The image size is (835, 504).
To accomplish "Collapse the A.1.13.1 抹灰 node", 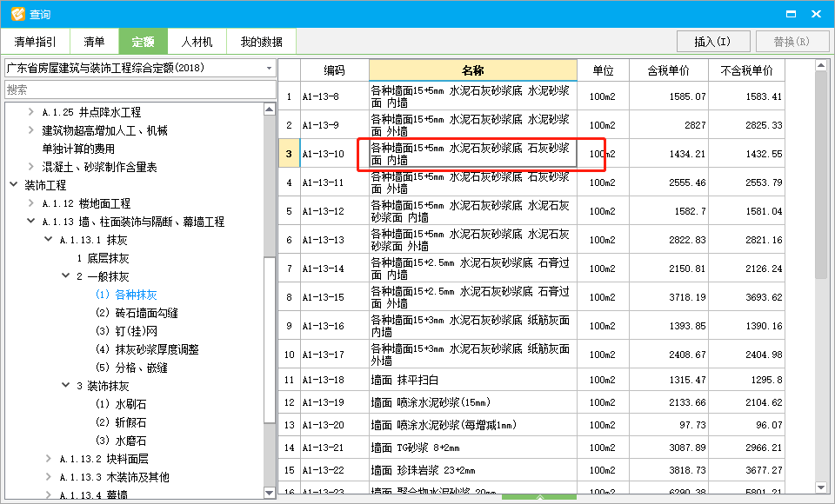I will tap(49, 240).
